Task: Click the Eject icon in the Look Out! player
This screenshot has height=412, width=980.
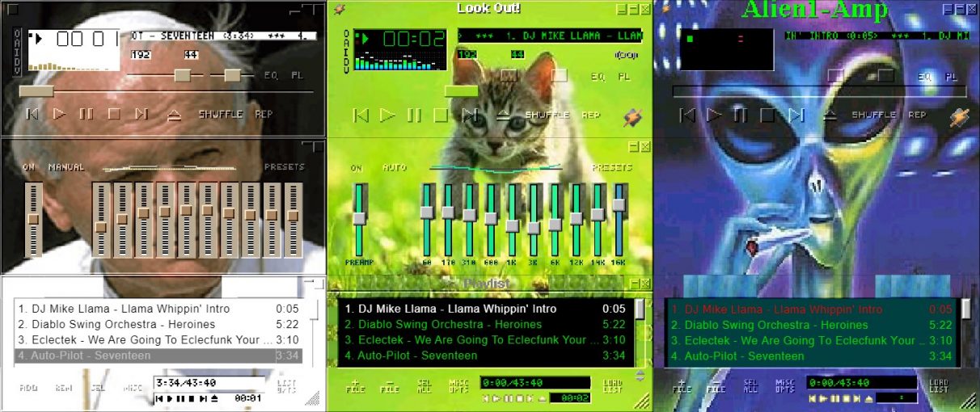Action: [502, 115]
